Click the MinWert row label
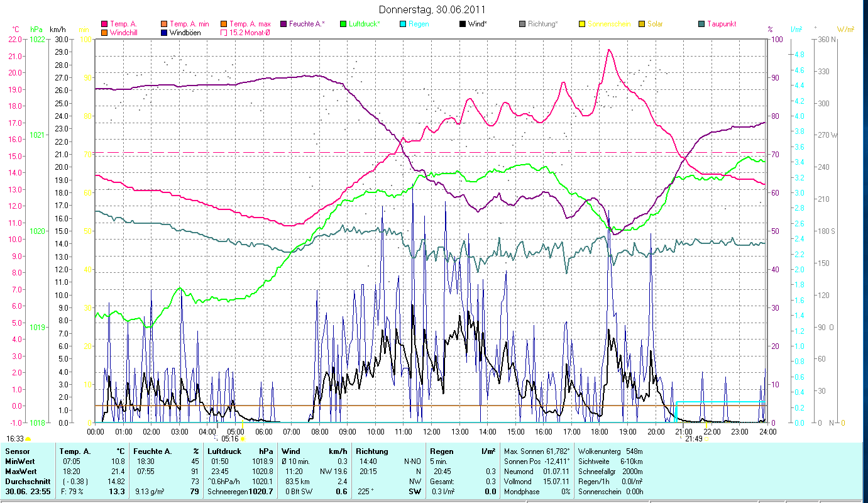Screen dimensions: 868x503 click(x=21, y=462)
